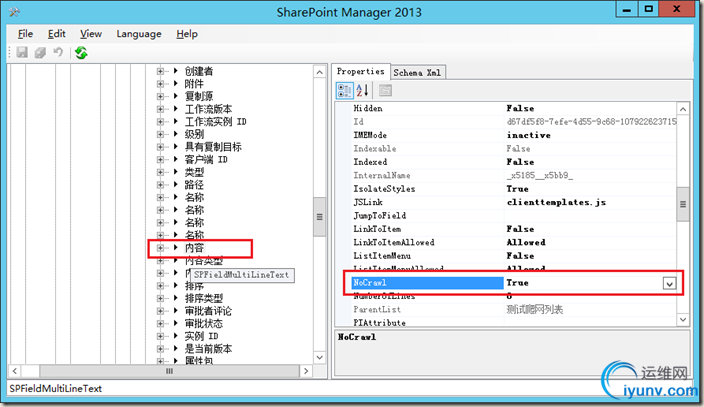704x407 pixels.
Task: Maximize the SharePoint Manager window
Action: point(649,9)
